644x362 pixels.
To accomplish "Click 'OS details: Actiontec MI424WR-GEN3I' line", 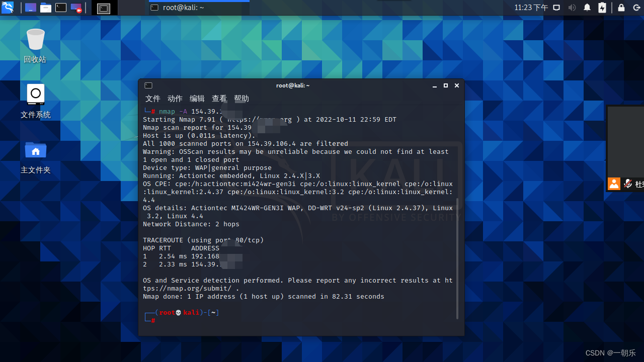I will point(298,212).
